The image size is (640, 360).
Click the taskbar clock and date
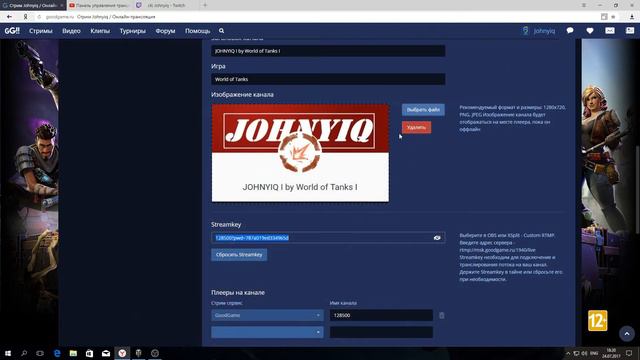(x=611, y=353)
